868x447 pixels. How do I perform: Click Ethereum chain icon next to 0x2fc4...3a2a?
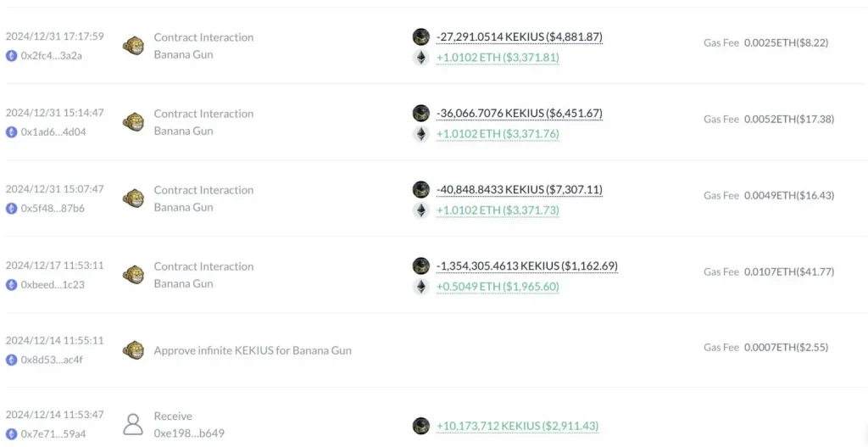[12, 55]
